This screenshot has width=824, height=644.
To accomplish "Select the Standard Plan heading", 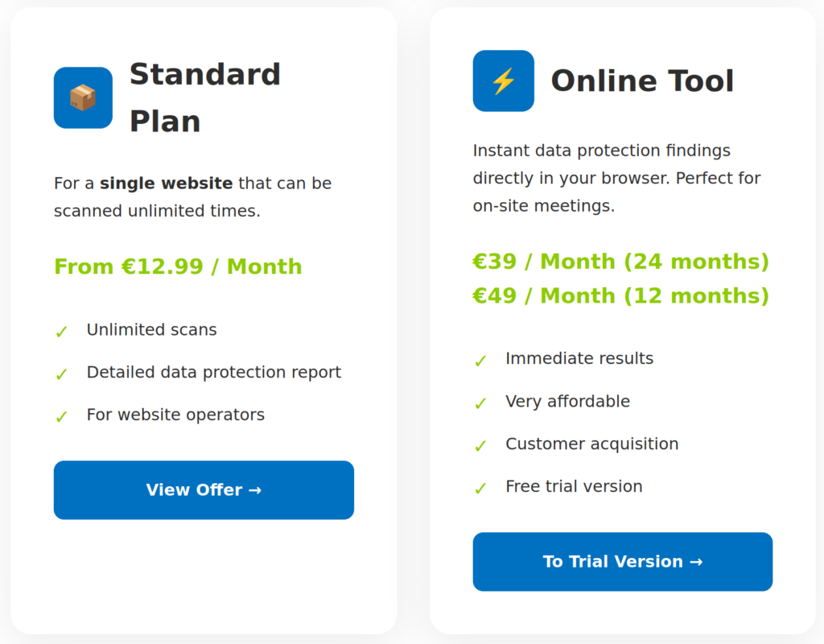I will [x=204, y=97].
